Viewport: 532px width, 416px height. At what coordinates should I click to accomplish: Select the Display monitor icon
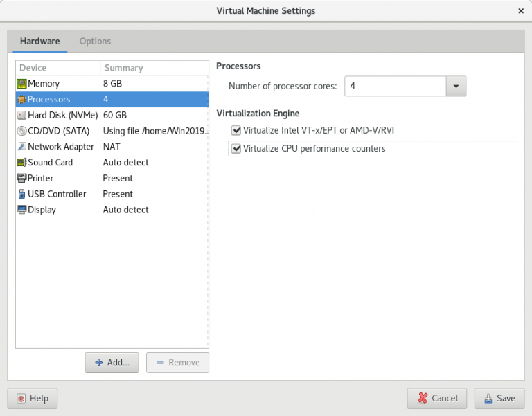coord(21,210)
